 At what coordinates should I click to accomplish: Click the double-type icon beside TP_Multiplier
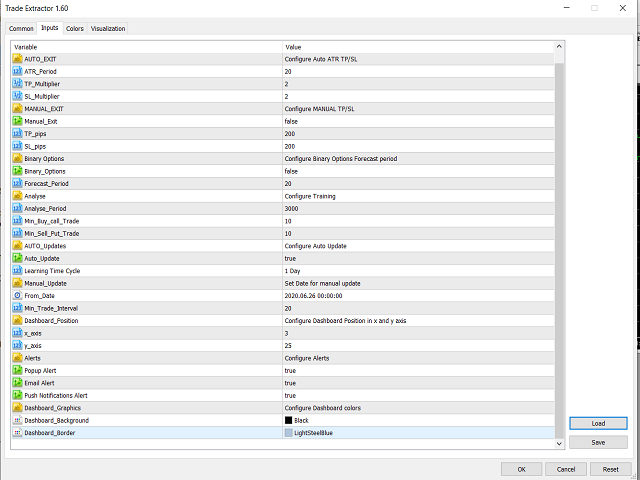pos(17,84)
